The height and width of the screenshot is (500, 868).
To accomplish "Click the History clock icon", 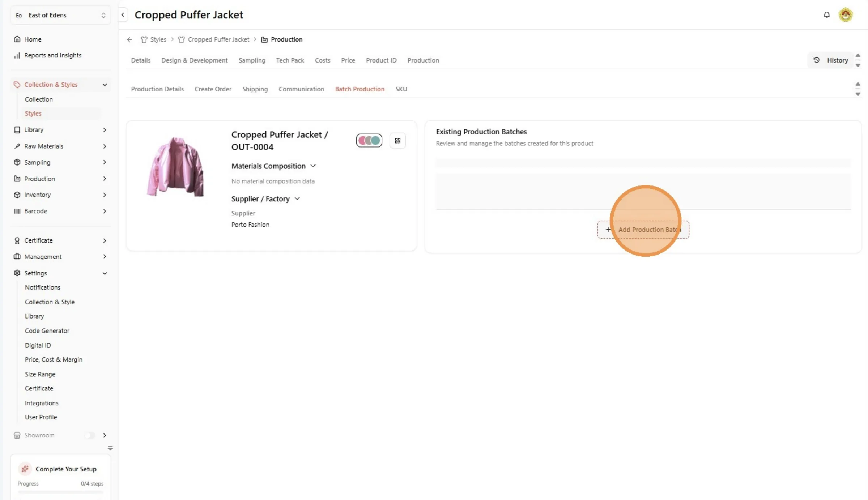I will (817, 60).
